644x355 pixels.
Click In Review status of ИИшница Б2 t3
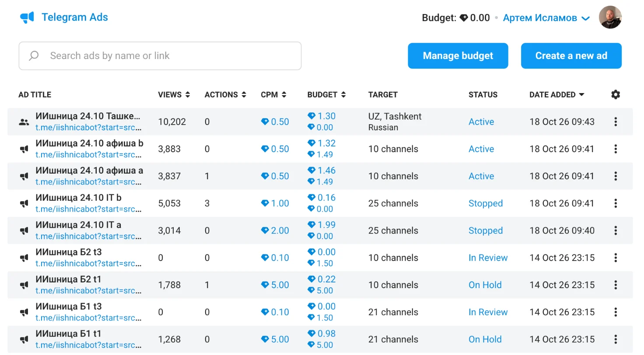(488, 258)
